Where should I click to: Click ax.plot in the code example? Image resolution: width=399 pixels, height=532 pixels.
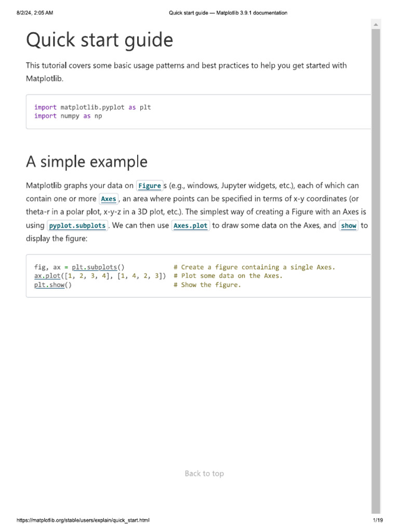click(47, 276)
